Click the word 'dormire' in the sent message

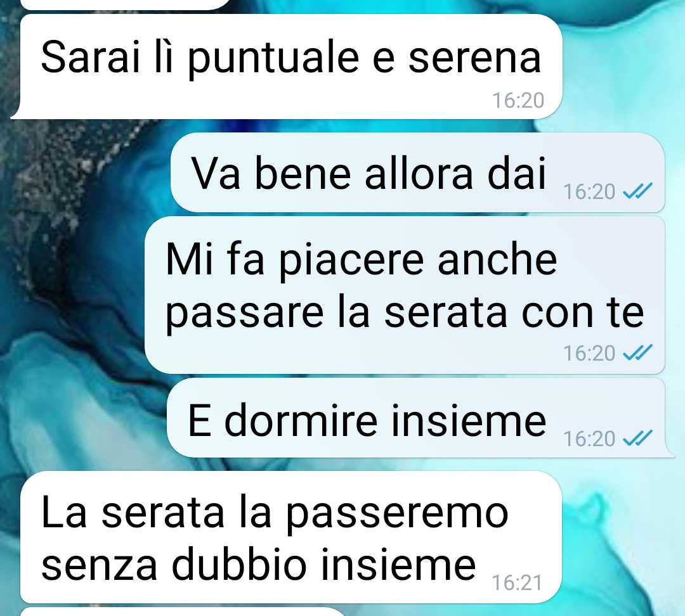click(301, 420)
